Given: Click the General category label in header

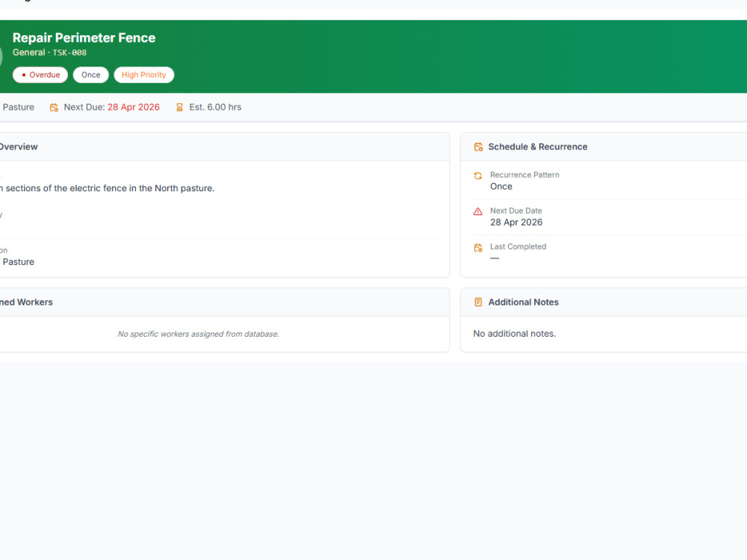Looking at the screenshot, I should point(28,52).
